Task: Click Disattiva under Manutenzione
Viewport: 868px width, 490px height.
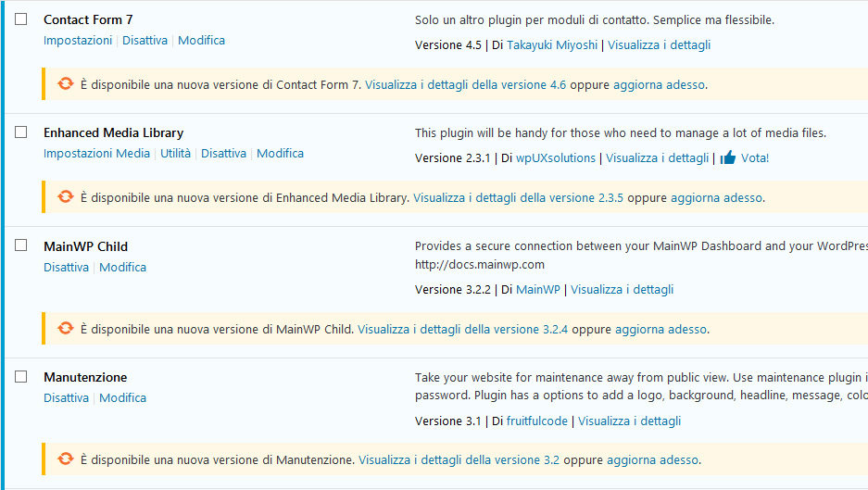Action: (67, 398)
